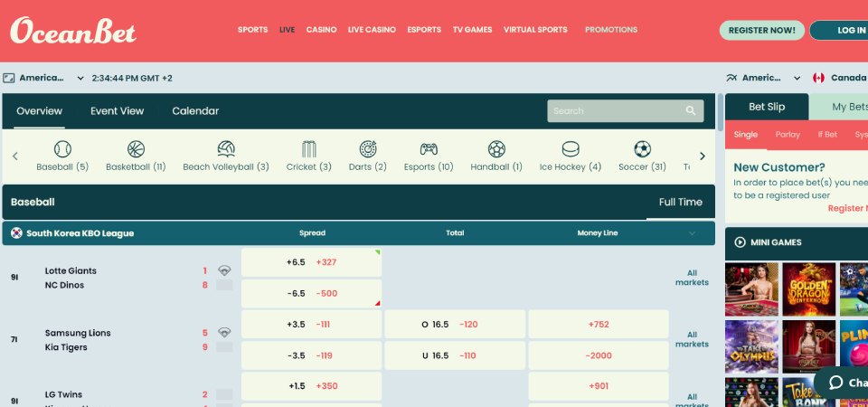Open Esports via the gamepad icon
The width and height of the screenshot is (868, 407).
429,149
